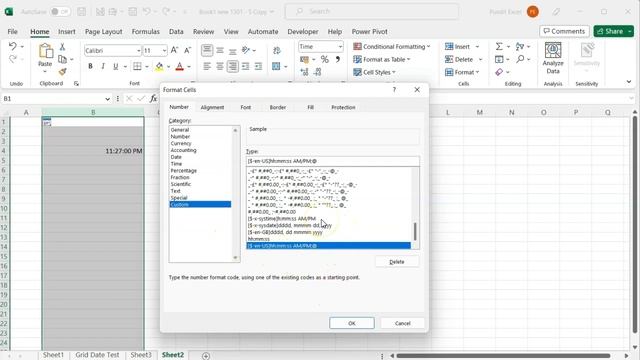
Task: Expand Conditional Formatting menu
Action: pos(392,47)
